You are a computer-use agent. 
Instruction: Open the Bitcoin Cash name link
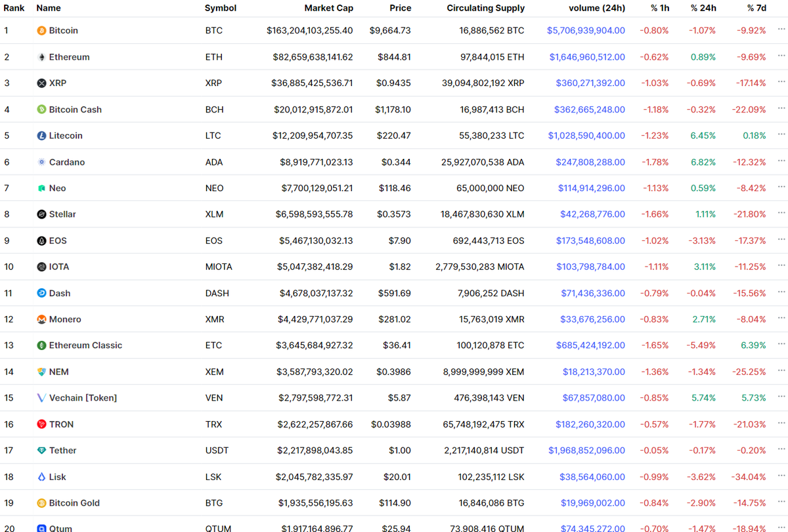click(76, 110)
